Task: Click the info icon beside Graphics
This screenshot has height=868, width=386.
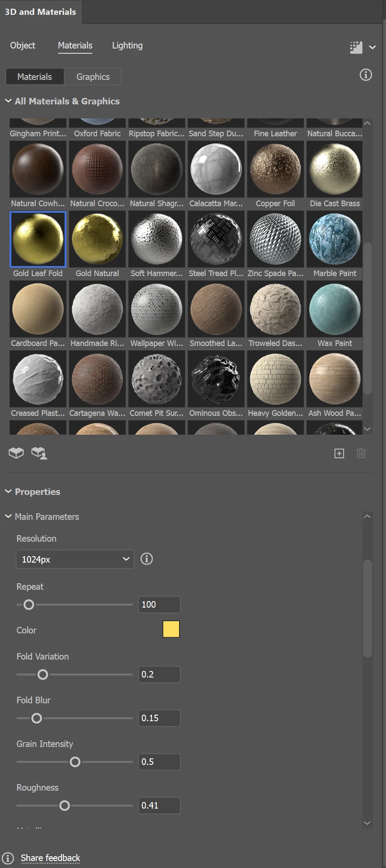Action: click(x=366, y=75)
